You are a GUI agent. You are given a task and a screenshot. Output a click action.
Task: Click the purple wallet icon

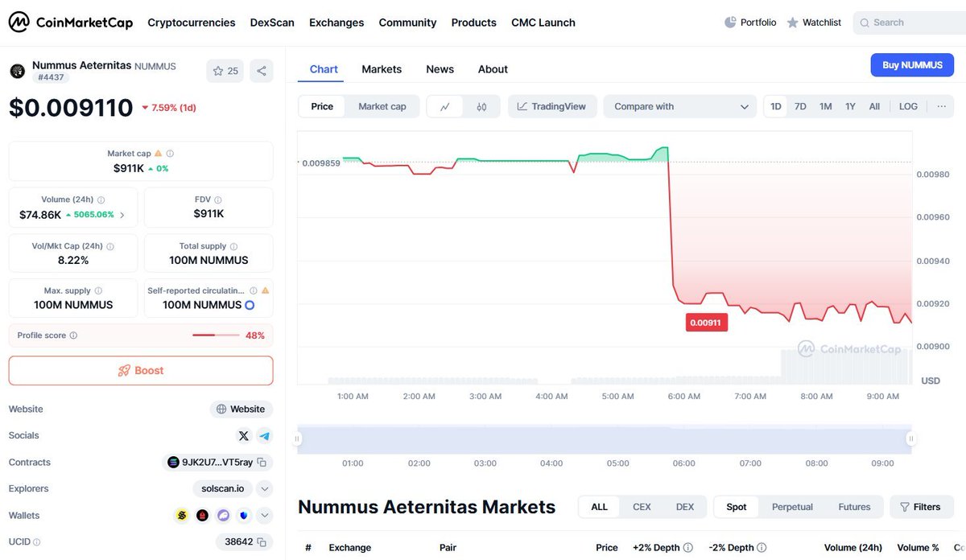point(223,516)
